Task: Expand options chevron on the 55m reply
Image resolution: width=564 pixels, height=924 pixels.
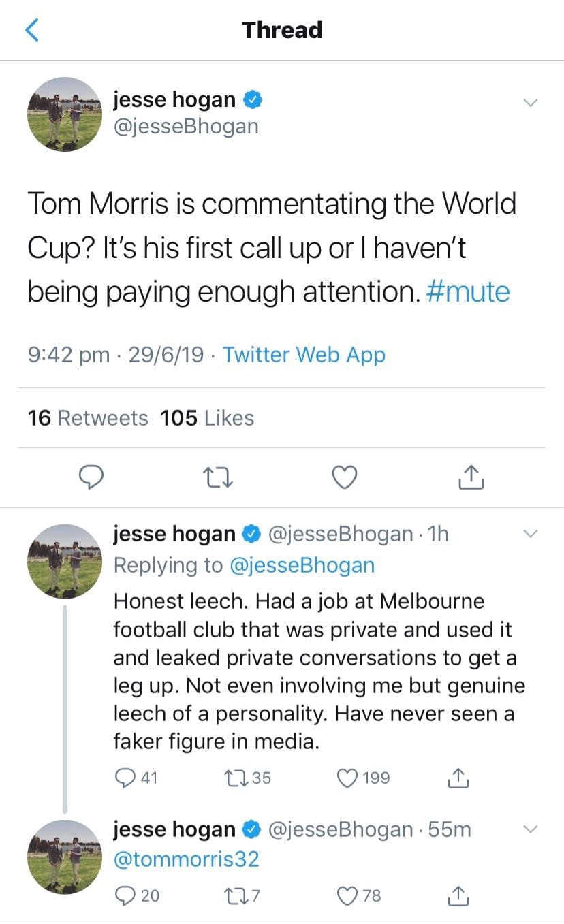Action: (x=530, y=829)
